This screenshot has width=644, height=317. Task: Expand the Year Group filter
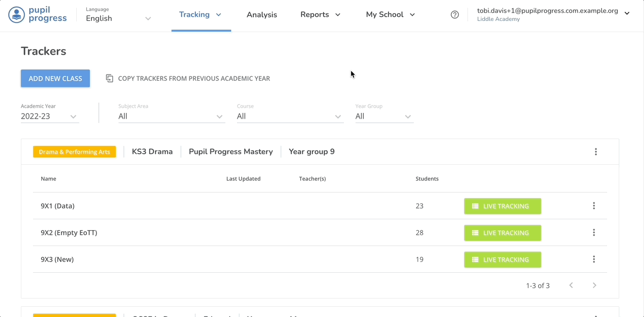coord(384,116)
